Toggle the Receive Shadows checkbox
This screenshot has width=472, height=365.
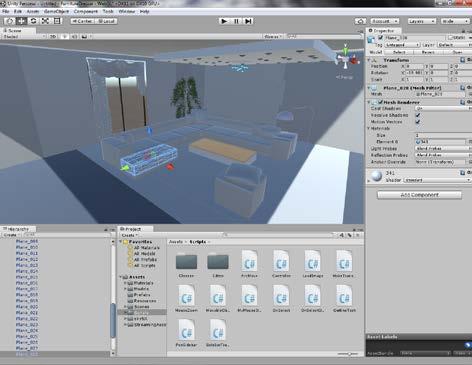tap(418, 115)
